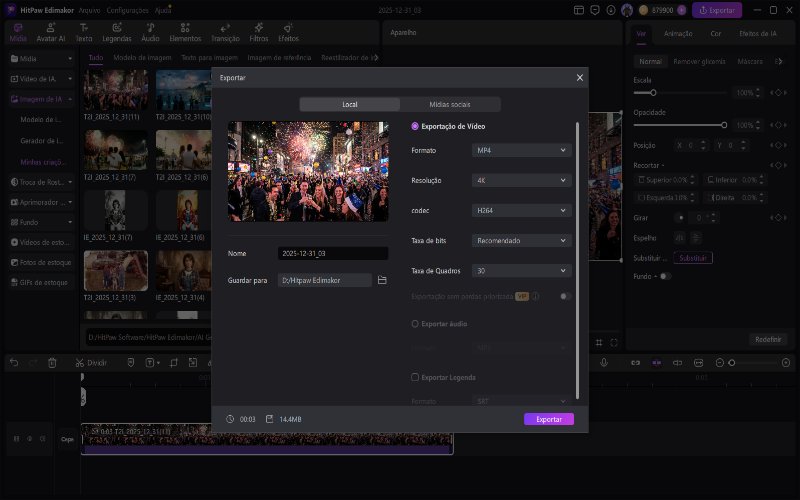Click the layout icon in title bar

coord(579,10)
